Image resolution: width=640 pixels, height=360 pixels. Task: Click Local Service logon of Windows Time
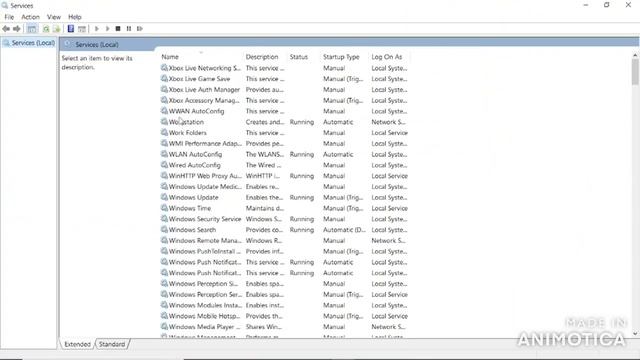(x=389, y=208)
